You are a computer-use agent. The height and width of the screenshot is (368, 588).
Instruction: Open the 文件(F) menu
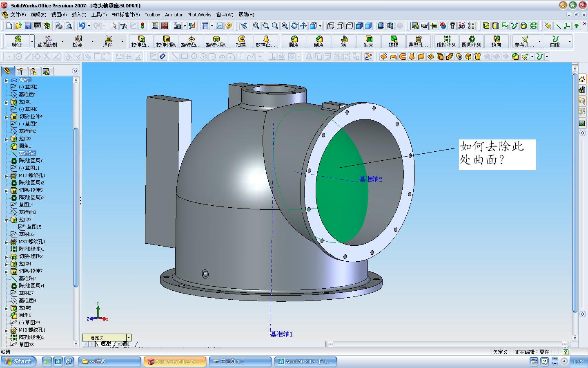(x=18, y=15)
